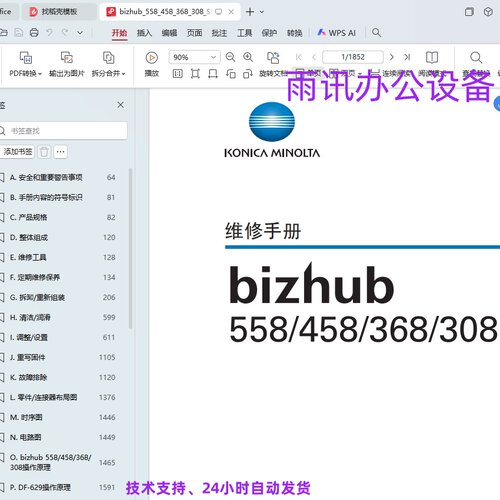Open the WPS AI menu
Viewport: 500px width, 500px height.
[x=337, y=33]
